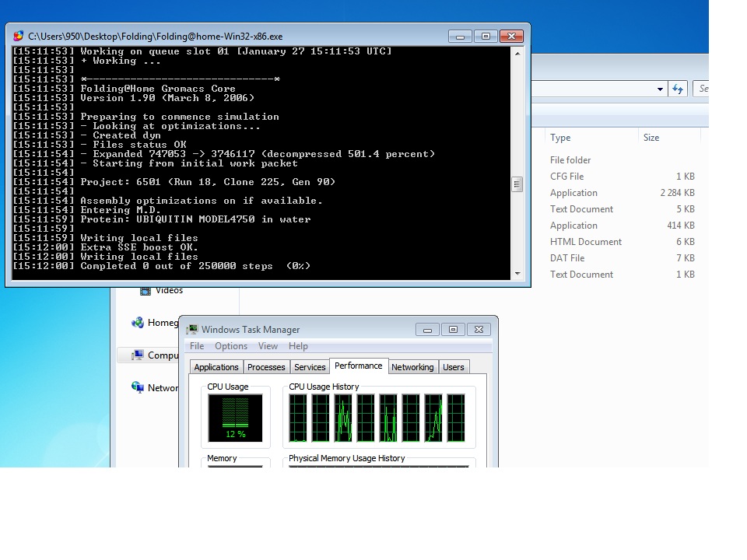Open Task Manager Help menu

pyautogui.click(x=298, y=346)
